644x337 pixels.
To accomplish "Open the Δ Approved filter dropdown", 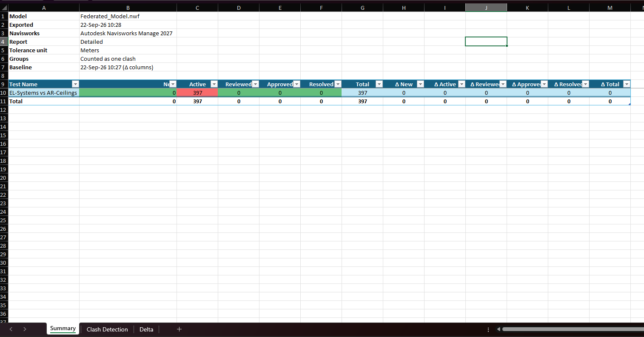I will coord(544,84).
